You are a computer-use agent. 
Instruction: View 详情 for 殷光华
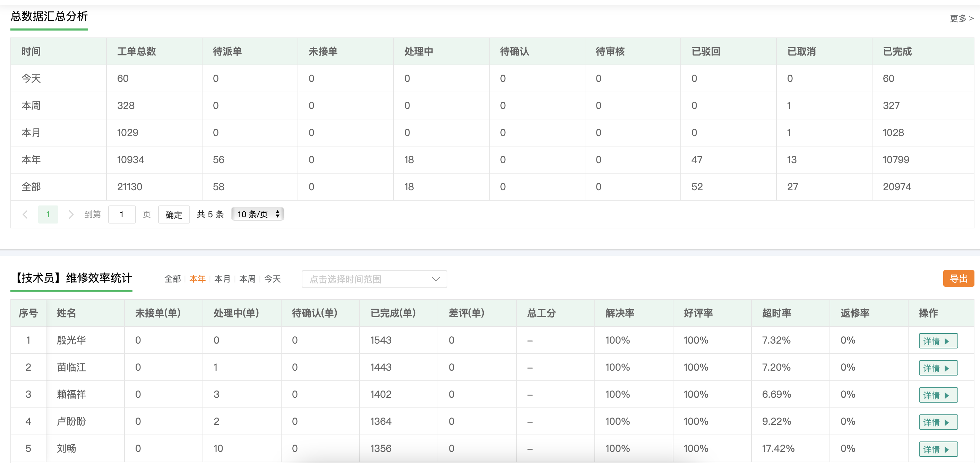click(x=938, y=341)
